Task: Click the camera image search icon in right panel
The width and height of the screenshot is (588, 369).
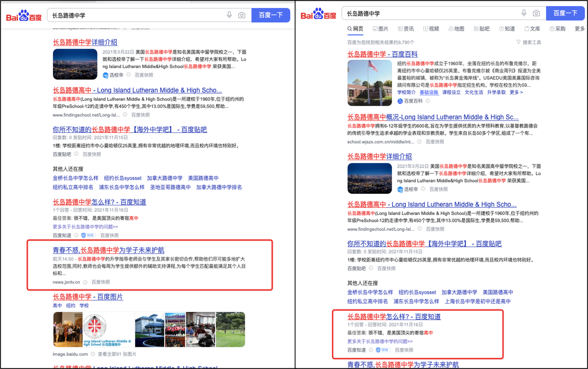Action: (536, 13)
